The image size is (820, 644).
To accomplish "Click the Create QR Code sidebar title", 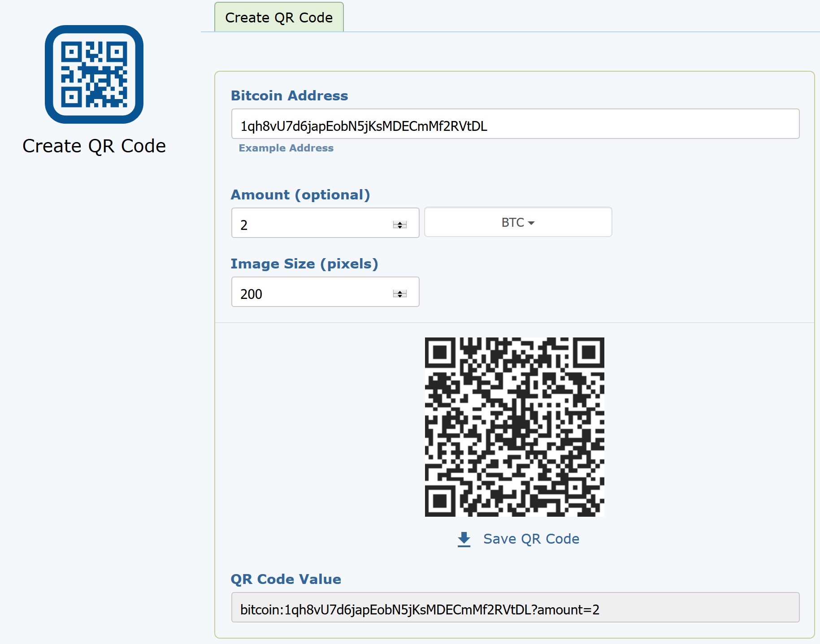I will point(94,146).
